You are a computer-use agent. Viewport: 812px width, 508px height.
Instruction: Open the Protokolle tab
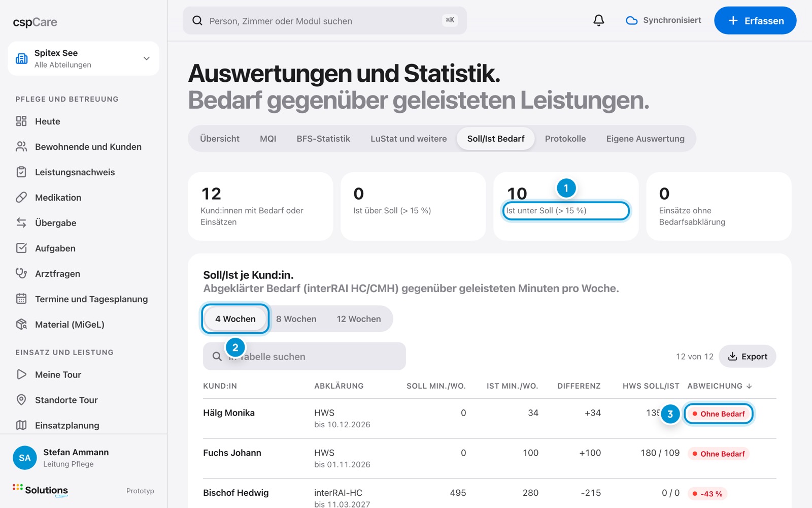565,139
